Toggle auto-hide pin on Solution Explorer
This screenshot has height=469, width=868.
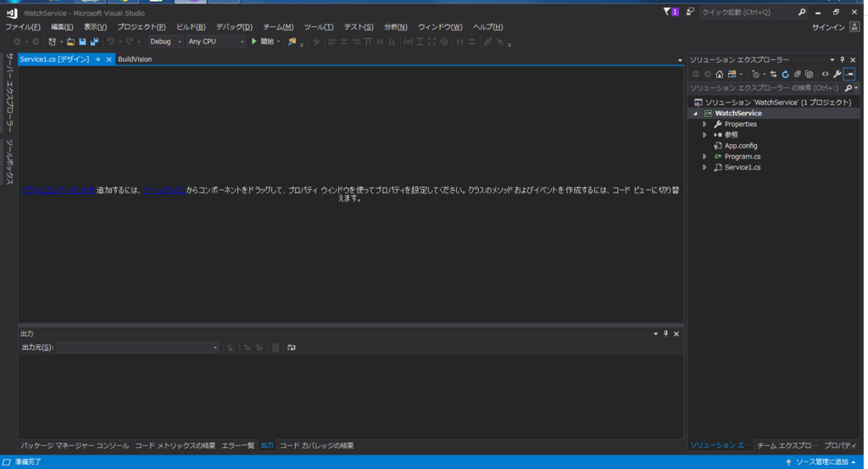pos(843,60)
